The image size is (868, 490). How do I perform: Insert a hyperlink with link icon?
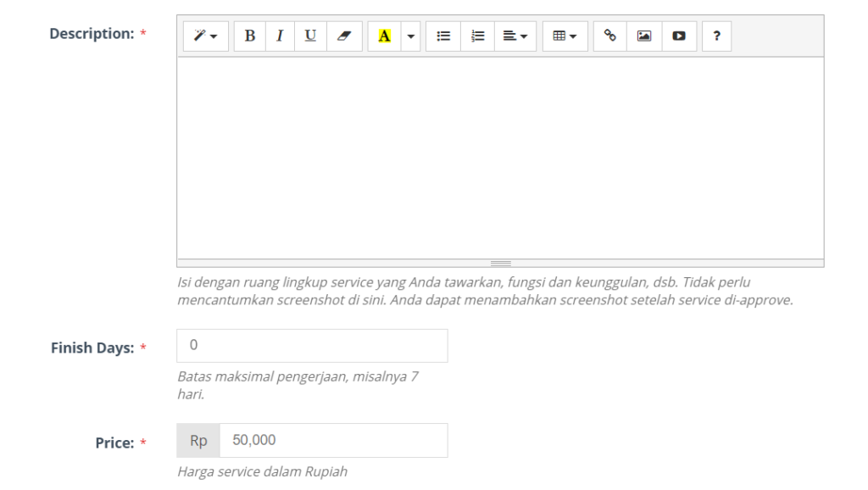pyautogui.click(x=610, y=36)
